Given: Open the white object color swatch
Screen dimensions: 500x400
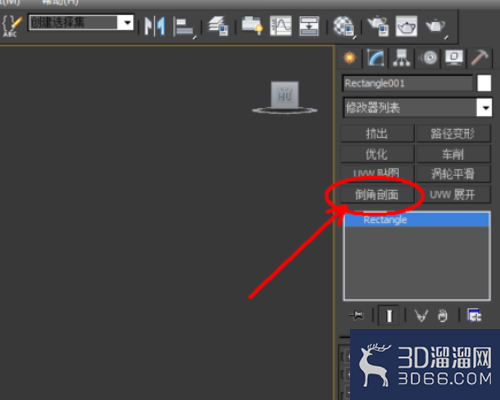Looking at the screenshot, I should point(484,83).
